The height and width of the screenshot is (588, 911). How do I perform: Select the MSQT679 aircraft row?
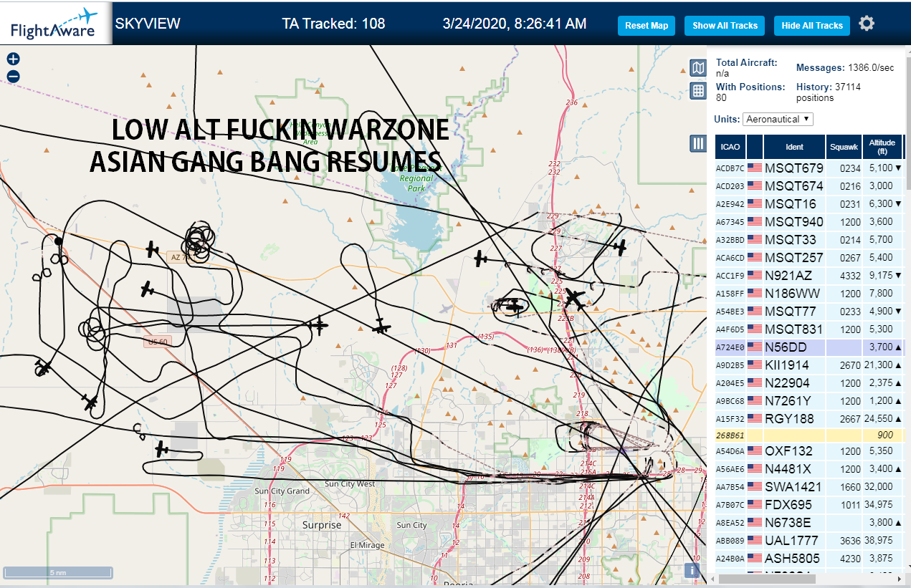(809, 168)
